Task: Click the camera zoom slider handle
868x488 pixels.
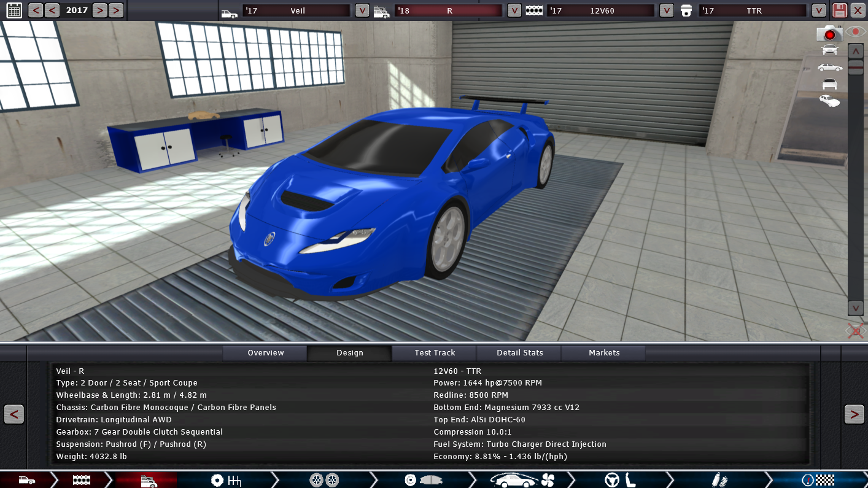Action: click(856, 66)
